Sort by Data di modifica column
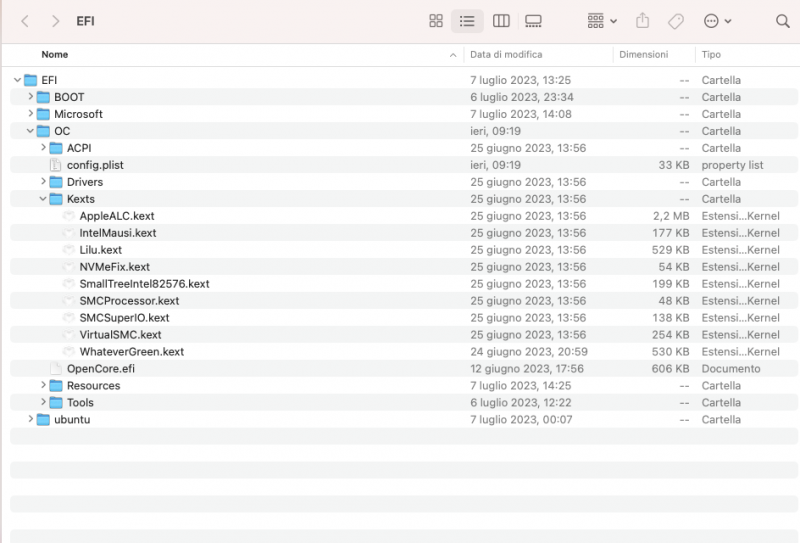800x543 pixels. pos(506,55)
